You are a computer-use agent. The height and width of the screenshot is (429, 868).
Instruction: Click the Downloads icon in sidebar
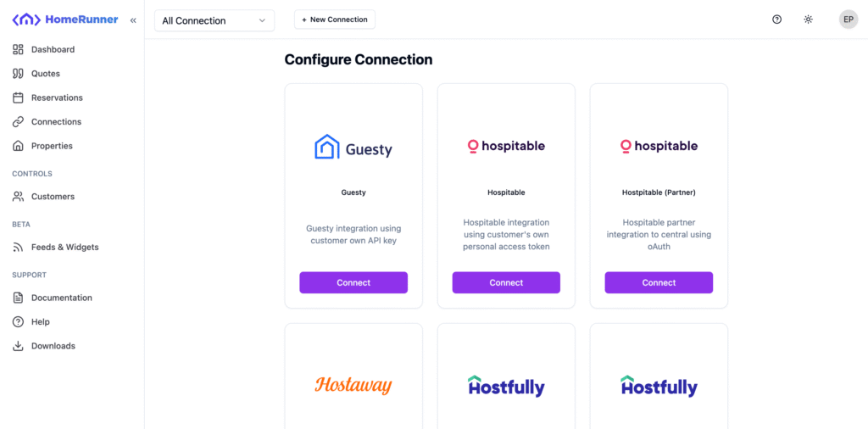click(x=18, y=346)
